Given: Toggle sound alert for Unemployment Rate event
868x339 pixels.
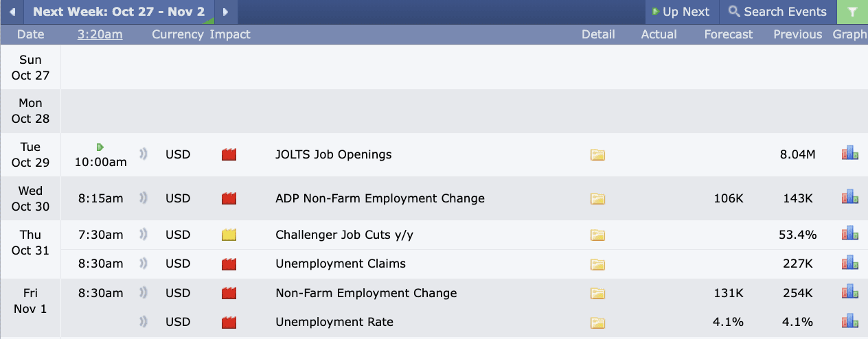Looking at the screenshot, I should (144, 322).
